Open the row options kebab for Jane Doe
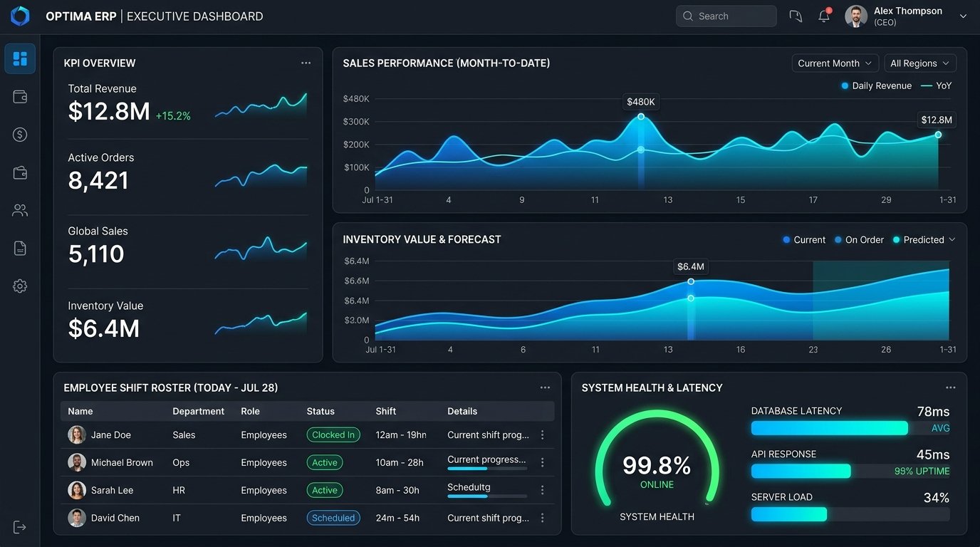This screenshot has width=980, height=547. tap(543, 435)
